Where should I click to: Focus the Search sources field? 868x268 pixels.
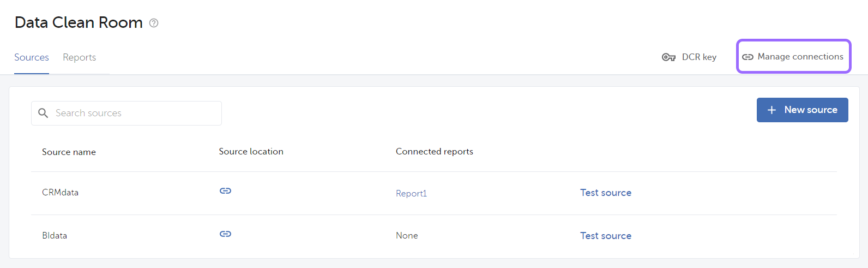coord(126,113)
